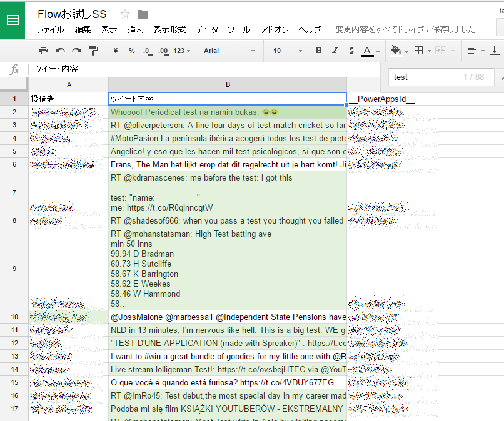Image resolution: width=504 pixels, height=421 pixels.
Task: Increase decimal places
Action: click(x=164, y=51)
